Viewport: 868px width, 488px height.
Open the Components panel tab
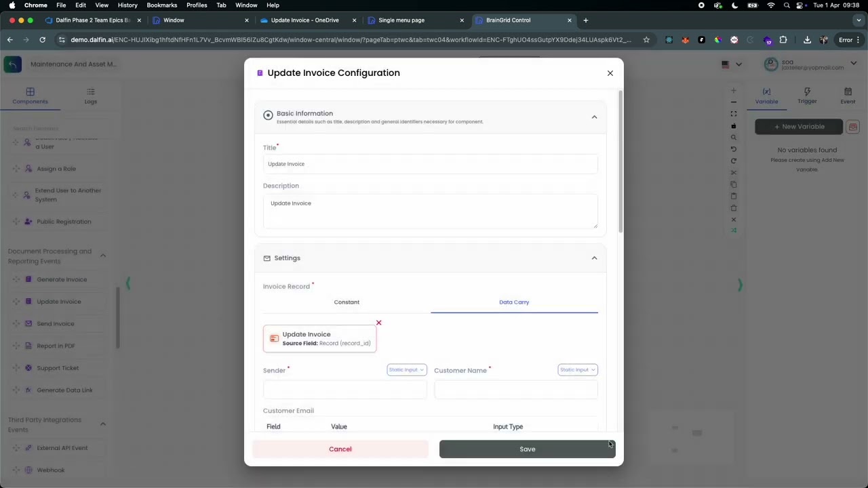tap(30, 96)
